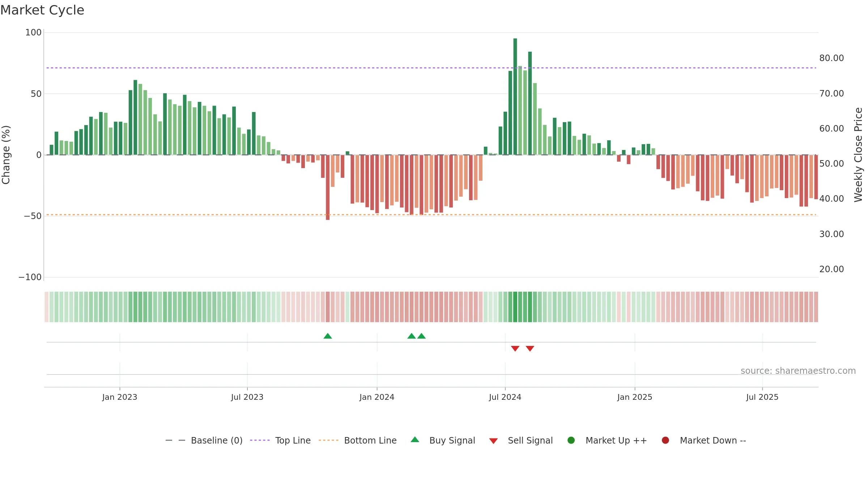
Task: Toggle the Baseline (0) legend entry
Action: (x=204, y=440)
